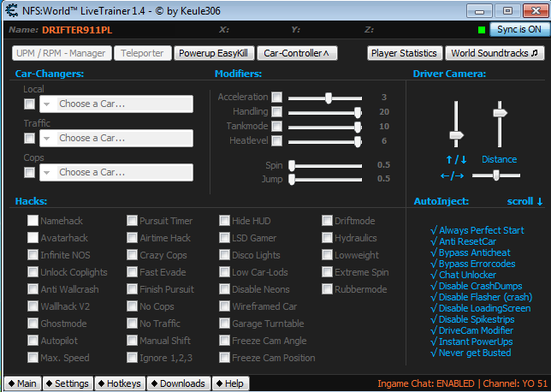Tick the Tankmode modifier checkbox
Viewport: 551px width, 392px height.
pos(277,126)
